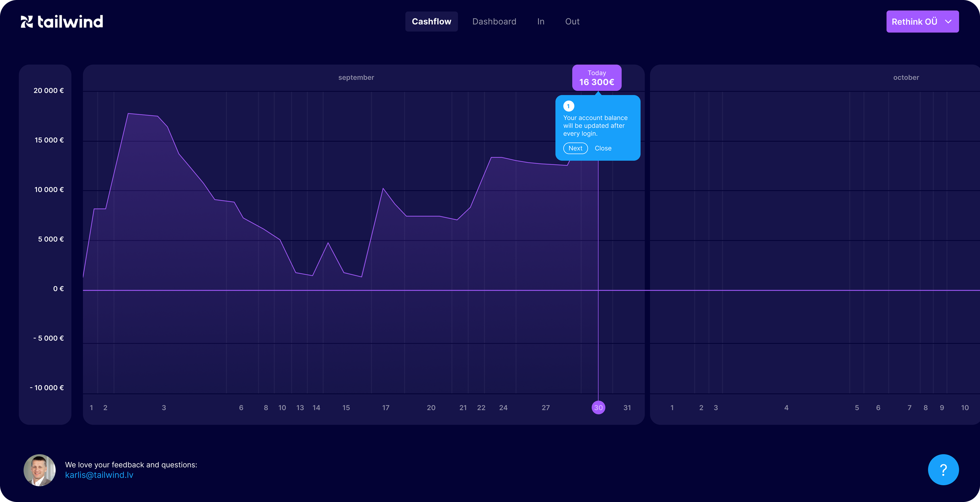The image size is (980, 502).
Task: Click the tailwind wordmark text
Action: (x=70, y=22)
